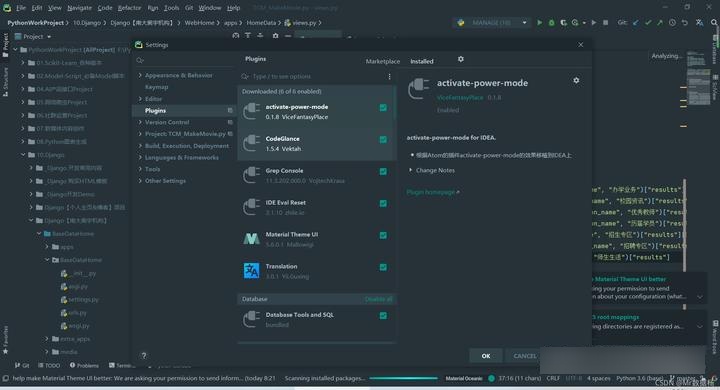
Task: Expand Languages & Frameworks section
Action: click(x=140, y=158)
